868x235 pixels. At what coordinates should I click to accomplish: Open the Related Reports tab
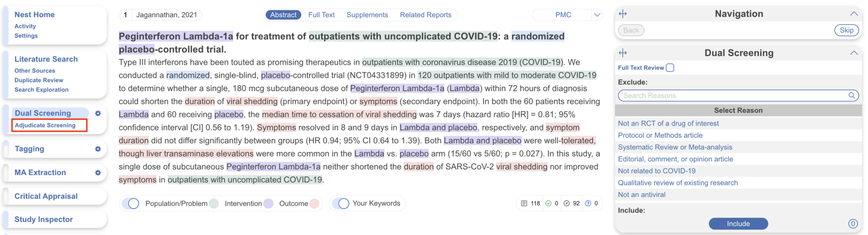(426, 15)
